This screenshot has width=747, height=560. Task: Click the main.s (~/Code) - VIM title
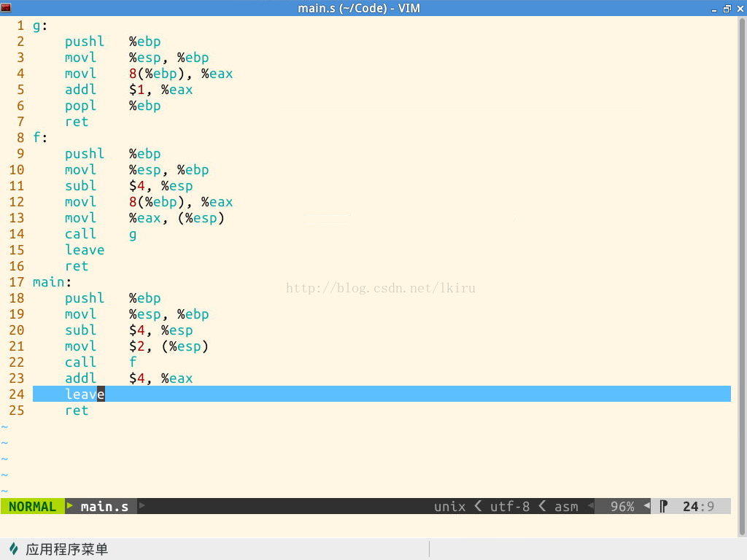[359, 8]
